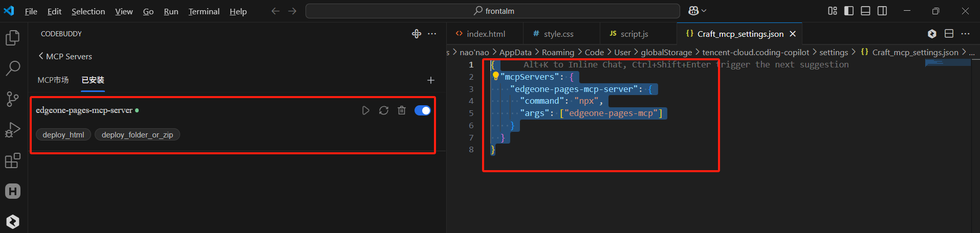Open the Selection menu
Viewport: 980px width, 233px height.
click(x=88, y=11)
